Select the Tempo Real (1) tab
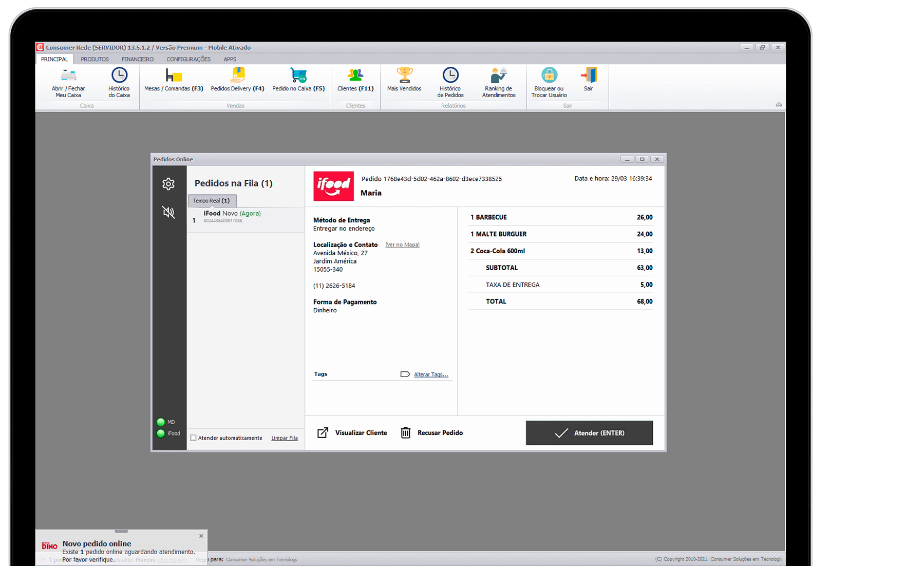The width and height of the screenshot is (924, 566). click(x=212, y=201)
